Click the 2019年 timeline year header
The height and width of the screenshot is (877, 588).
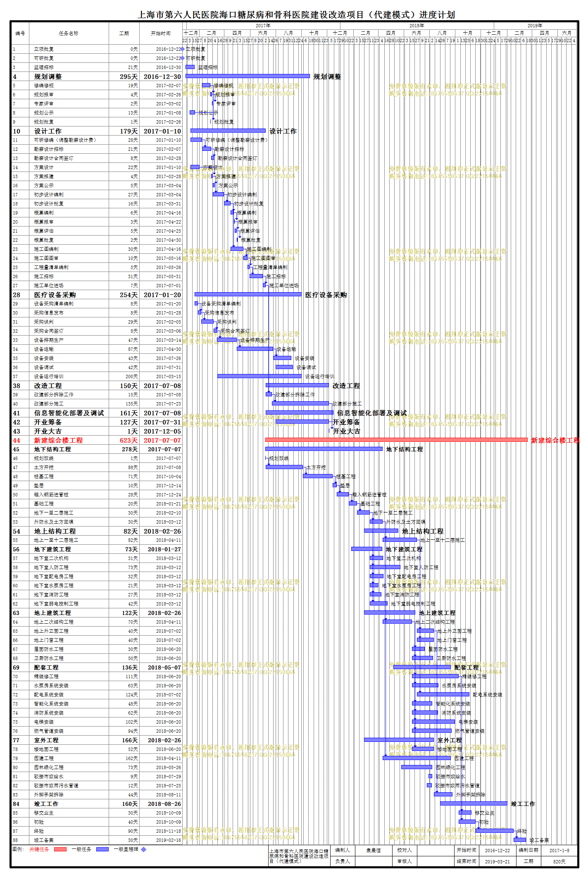tap(535, 26)
